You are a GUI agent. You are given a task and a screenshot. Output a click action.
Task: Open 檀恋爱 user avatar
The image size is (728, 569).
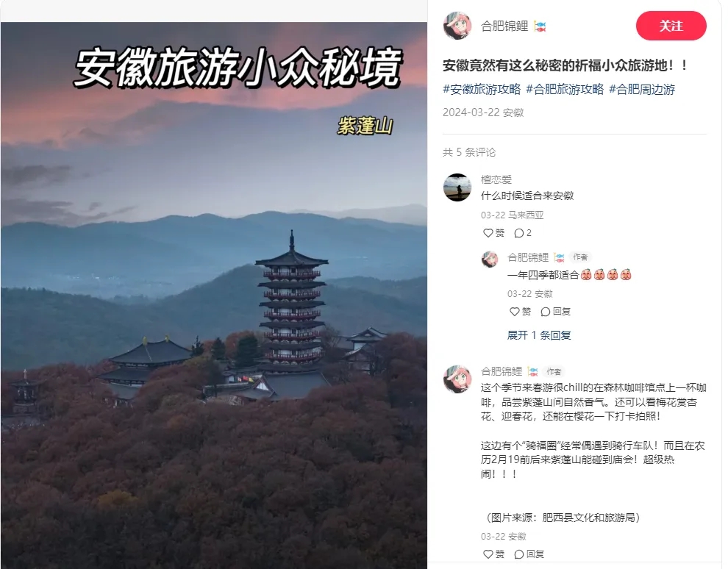(x=457, y=187)
